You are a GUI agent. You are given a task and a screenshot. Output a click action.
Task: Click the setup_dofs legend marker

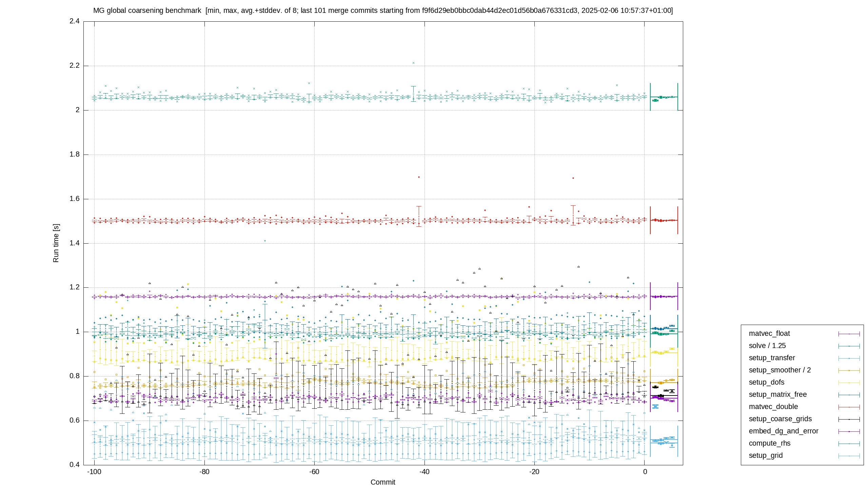[x=849, y=383]
